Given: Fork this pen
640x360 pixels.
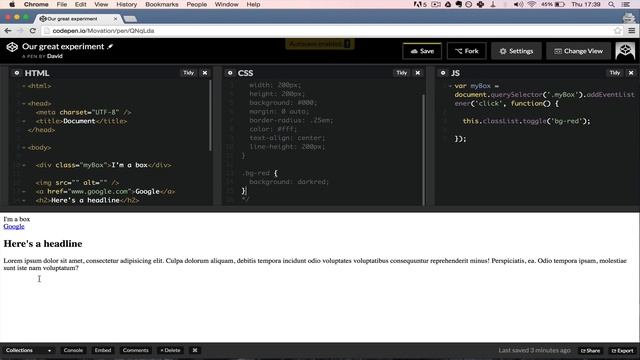Looking at the screenshot, I should point(467,51).
